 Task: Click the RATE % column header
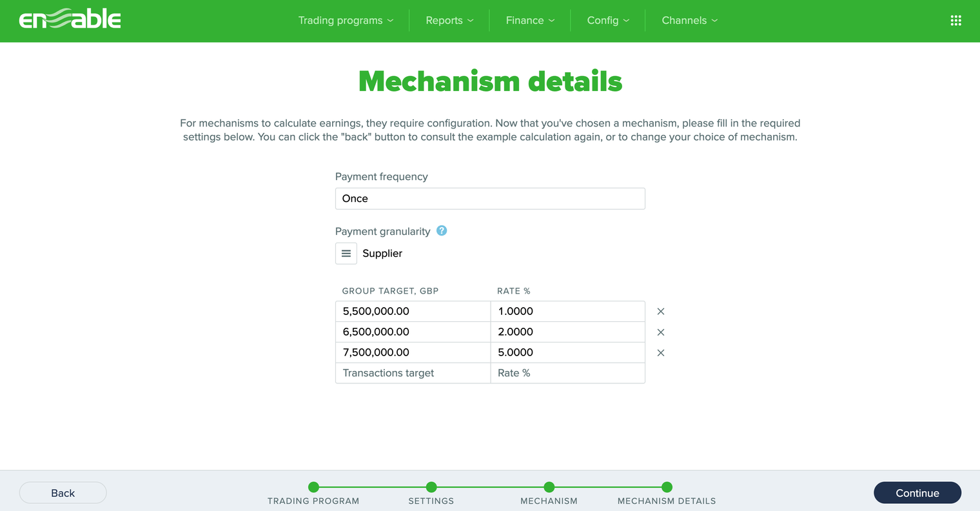point(514,291)
